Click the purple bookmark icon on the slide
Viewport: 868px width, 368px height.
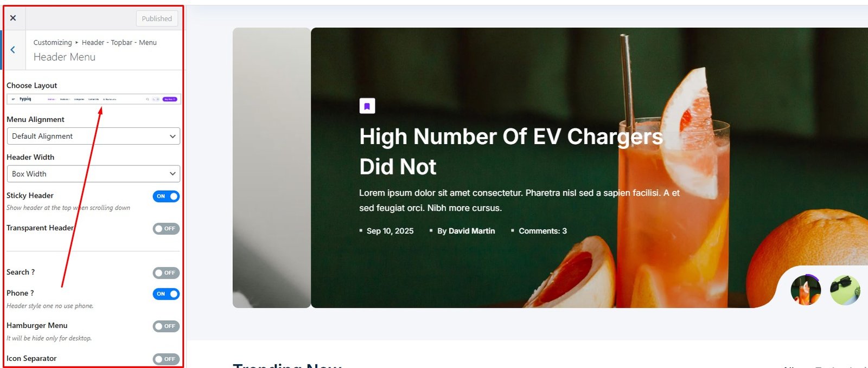coord(367,106)
